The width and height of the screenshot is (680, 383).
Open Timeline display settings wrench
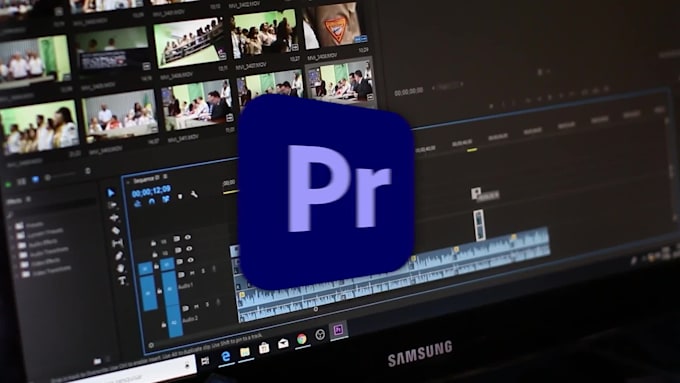click(194, 195)
